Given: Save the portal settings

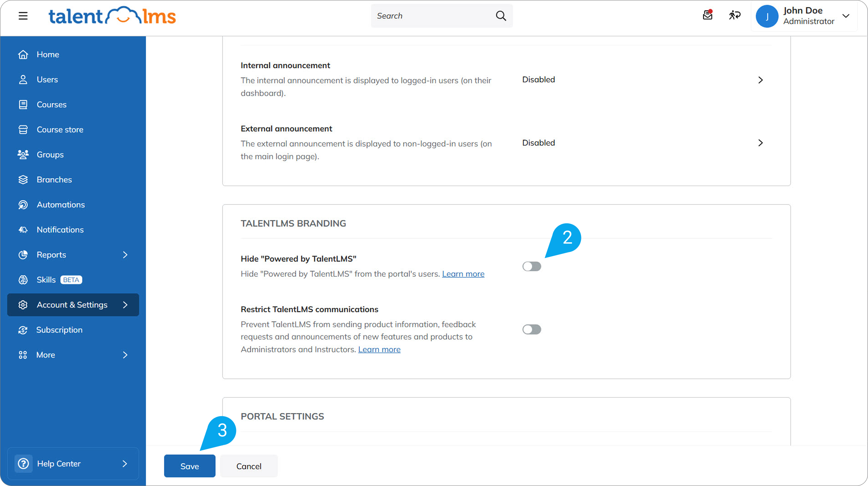Looking at the screenshot, I should pyautogui.click(x=189, y=466).
